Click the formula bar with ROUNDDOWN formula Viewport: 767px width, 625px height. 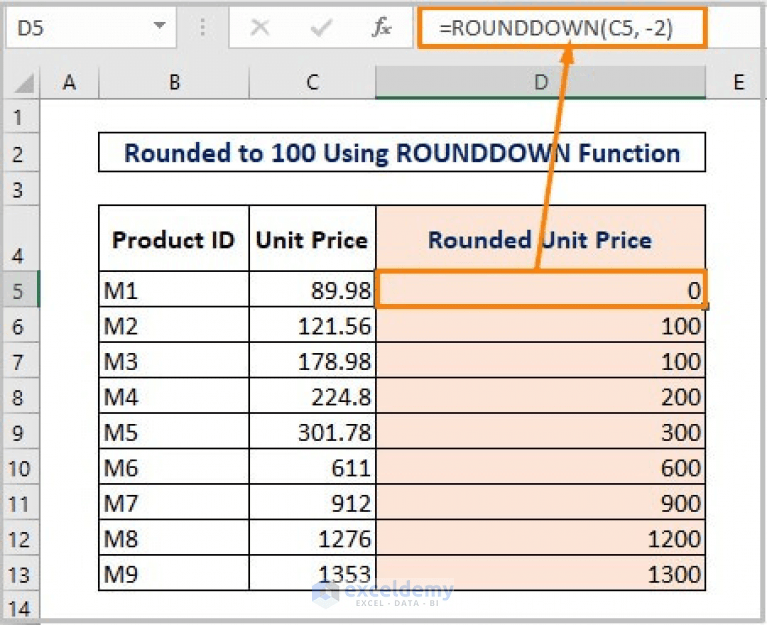[562, 28]
